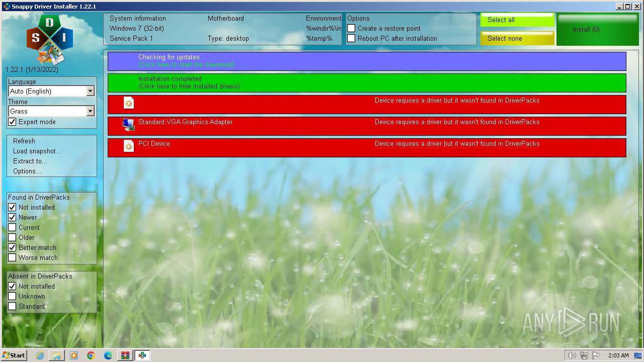The image size is (644, 362).
Task: Uncheck Not installed under Found in DriverPacks
Action: tap(12, 208)
